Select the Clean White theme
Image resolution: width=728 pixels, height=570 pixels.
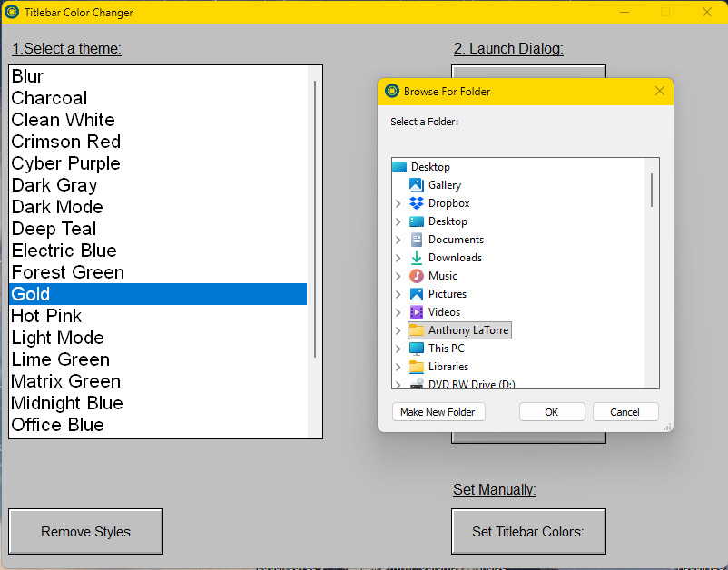point(158,120)
